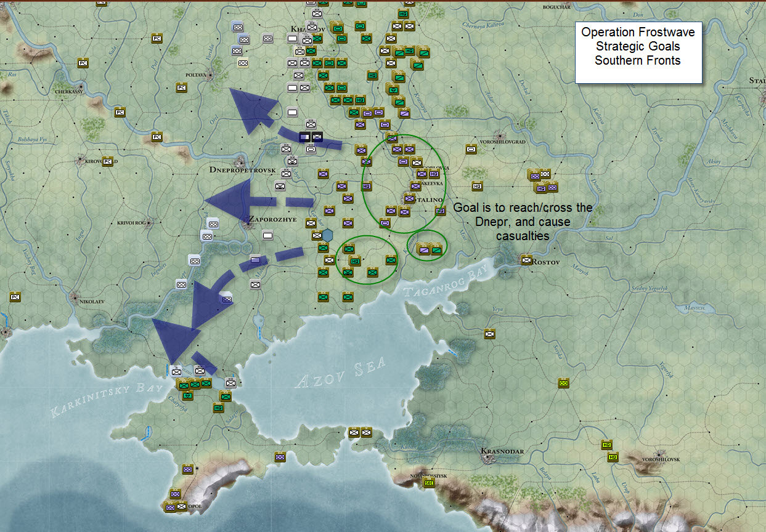The image size is (766, 532).
Task: Select blank white counter east of Zaporozhye
Action: pos(267,235)
